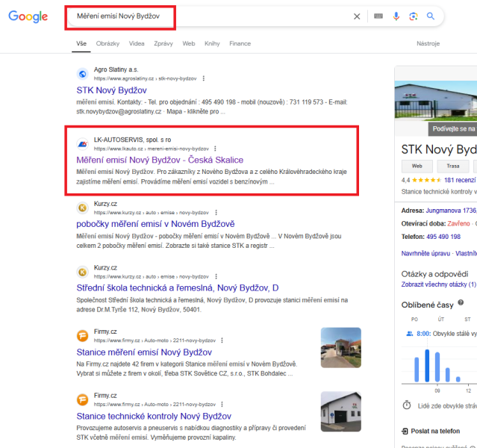
Task: Open three-dot menu beside 'Stanice měření emisí' Firmy.cz result
Action: click(x=222, y=340)
